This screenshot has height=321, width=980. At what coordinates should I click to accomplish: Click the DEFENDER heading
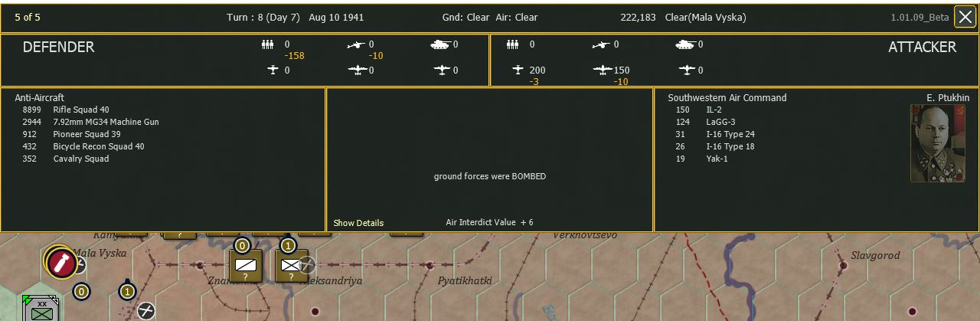(x=58, y=47)
